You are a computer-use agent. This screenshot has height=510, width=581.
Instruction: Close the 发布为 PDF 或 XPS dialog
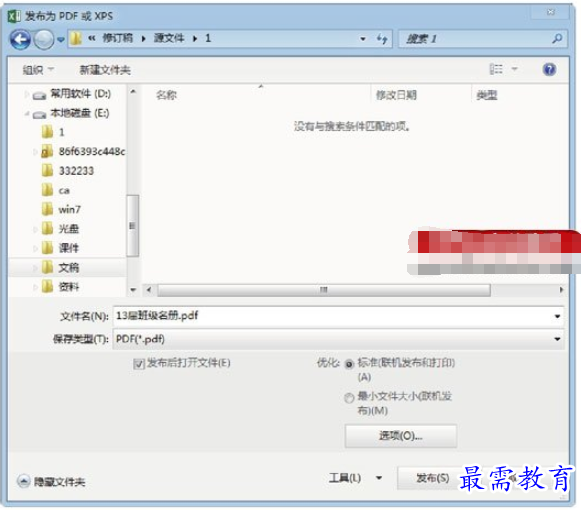point(551,12)
